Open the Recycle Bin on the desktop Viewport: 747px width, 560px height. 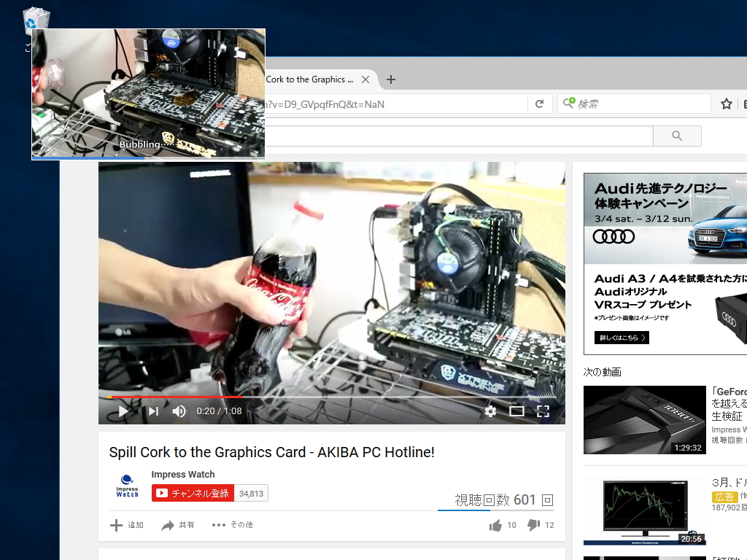click(36, 18)
